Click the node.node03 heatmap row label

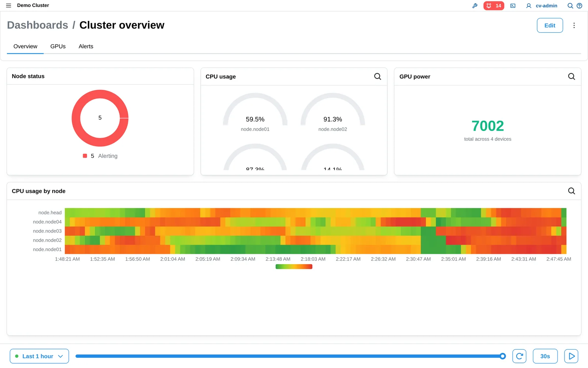point(47,231)
